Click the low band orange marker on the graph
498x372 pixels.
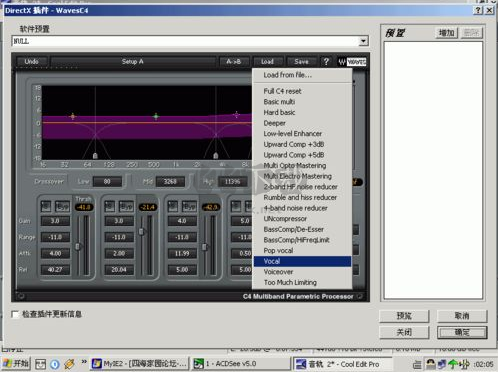73,116
